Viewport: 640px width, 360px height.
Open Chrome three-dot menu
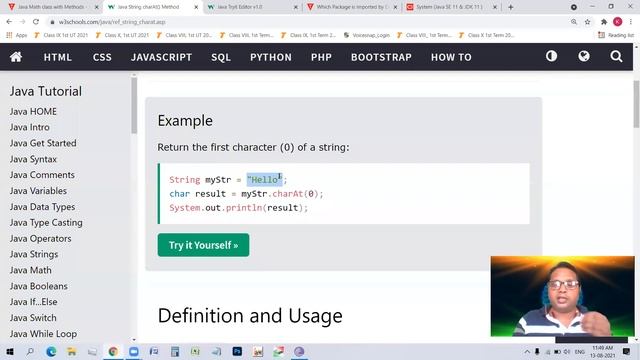631,22
